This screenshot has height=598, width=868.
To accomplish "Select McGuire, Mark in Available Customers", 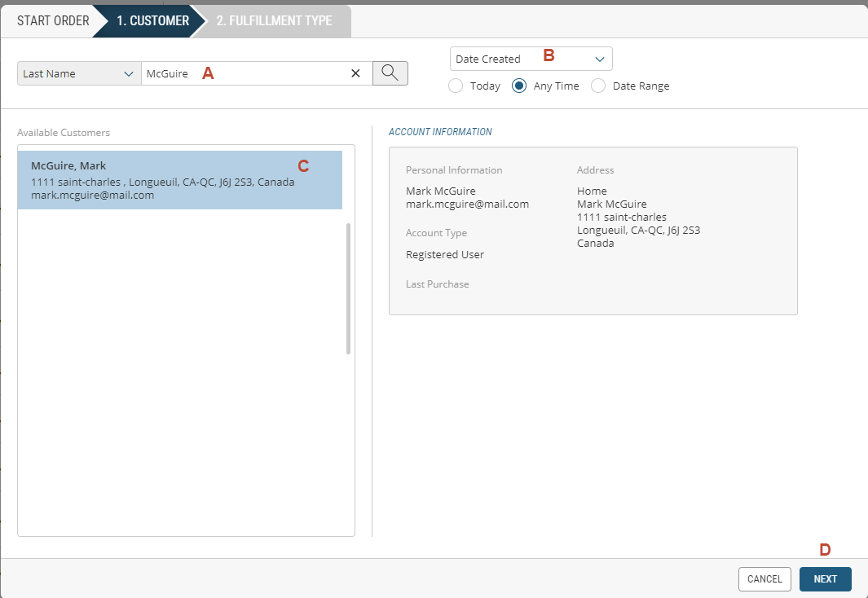I will click(180, 180).
